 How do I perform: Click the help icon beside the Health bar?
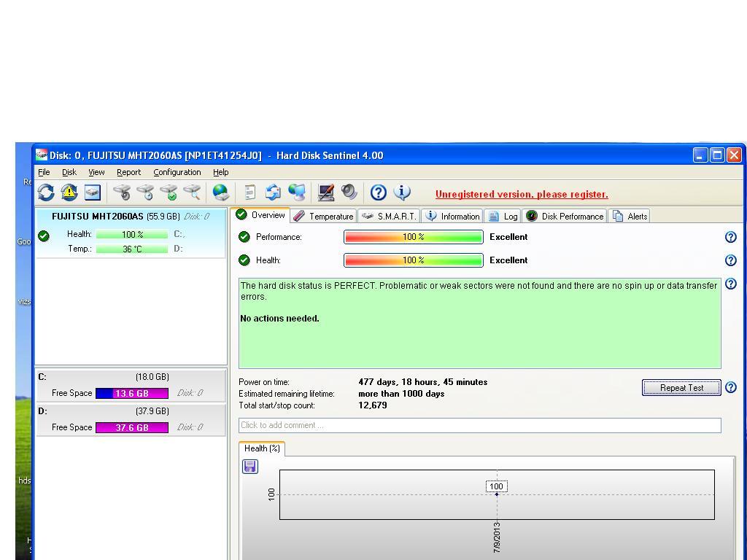click(x=731, y=260)
